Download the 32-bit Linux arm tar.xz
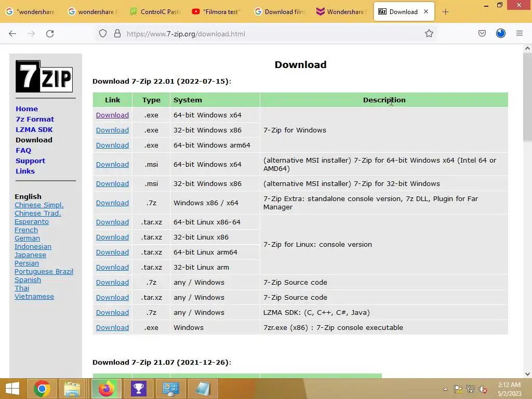Viewport: 532px width, 399px height. (112, 268)
